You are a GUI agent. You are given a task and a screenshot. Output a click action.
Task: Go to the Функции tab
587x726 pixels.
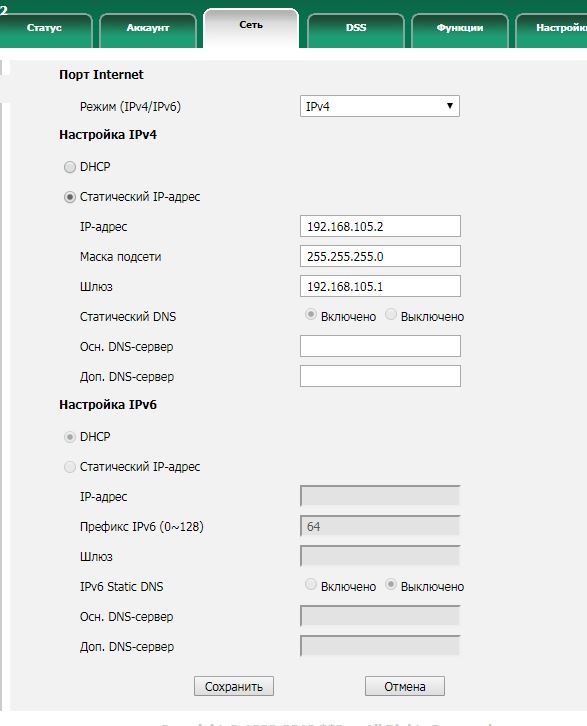tap(460, 30)
